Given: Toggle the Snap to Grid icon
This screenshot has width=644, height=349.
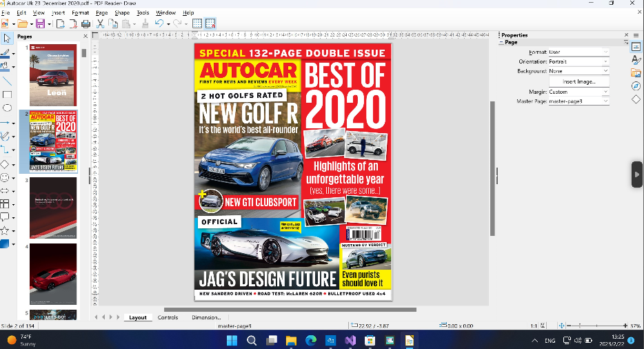Looking at the screenshot, I should tap(210, 23).
